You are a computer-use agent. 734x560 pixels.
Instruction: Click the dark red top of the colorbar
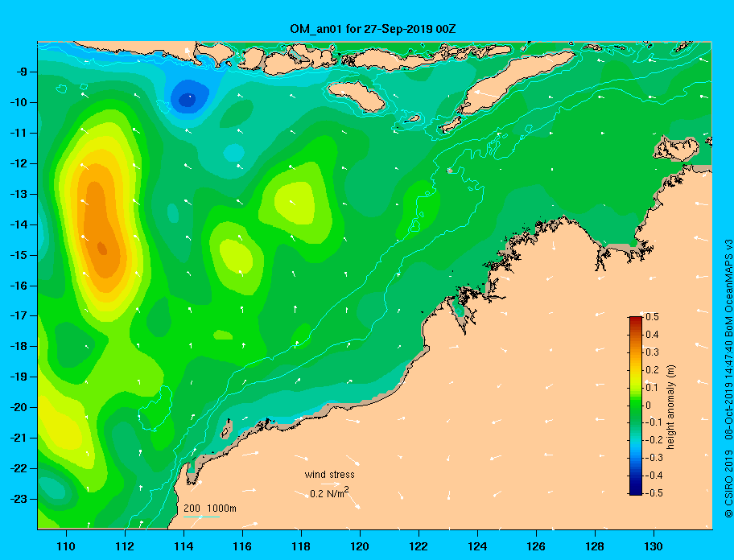pyautogui.click(x=636, y=320)
